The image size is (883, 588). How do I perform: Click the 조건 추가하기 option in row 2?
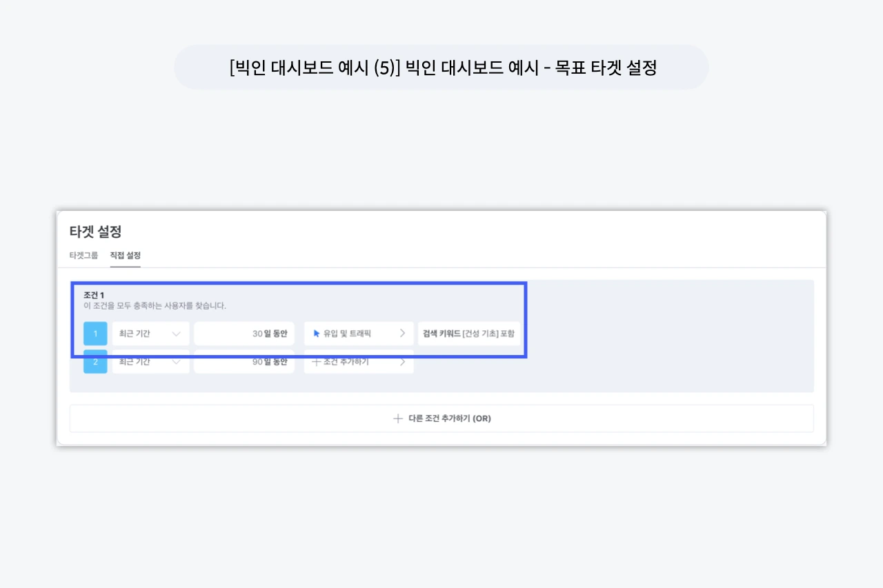[359, 362]
